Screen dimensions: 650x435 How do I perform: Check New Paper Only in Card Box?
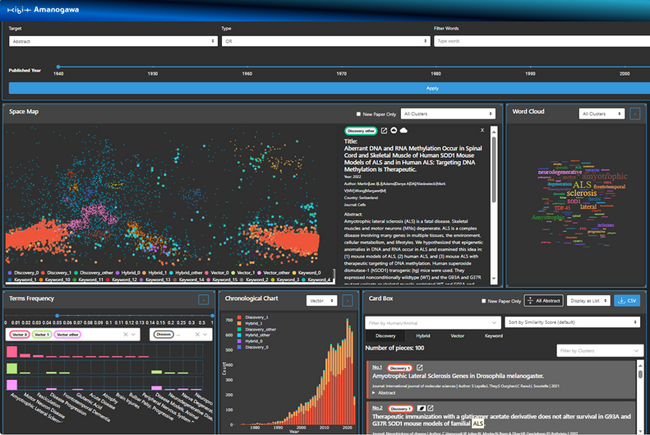[483, 301]
